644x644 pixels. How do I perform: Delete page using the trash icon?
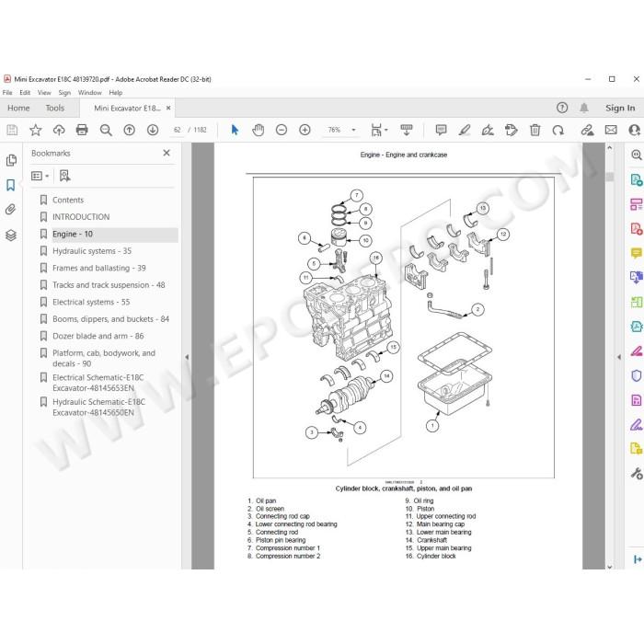pyautogui.click(x=535, y=131)
